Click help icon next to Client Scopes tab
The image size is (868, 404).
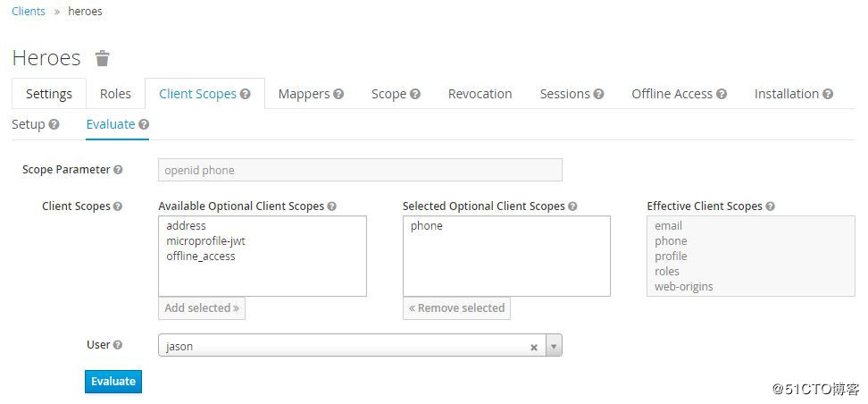(x=246, y=94)
